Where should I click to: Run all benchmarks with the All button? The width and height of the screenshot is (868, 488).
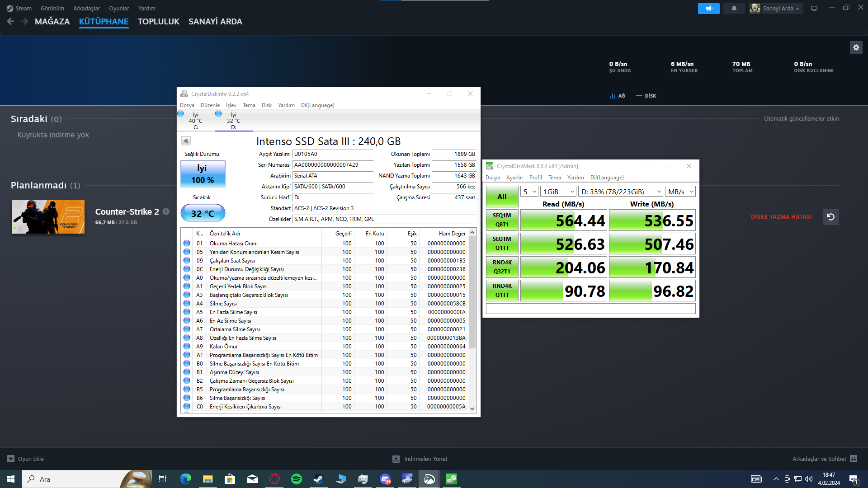(502, 197)
